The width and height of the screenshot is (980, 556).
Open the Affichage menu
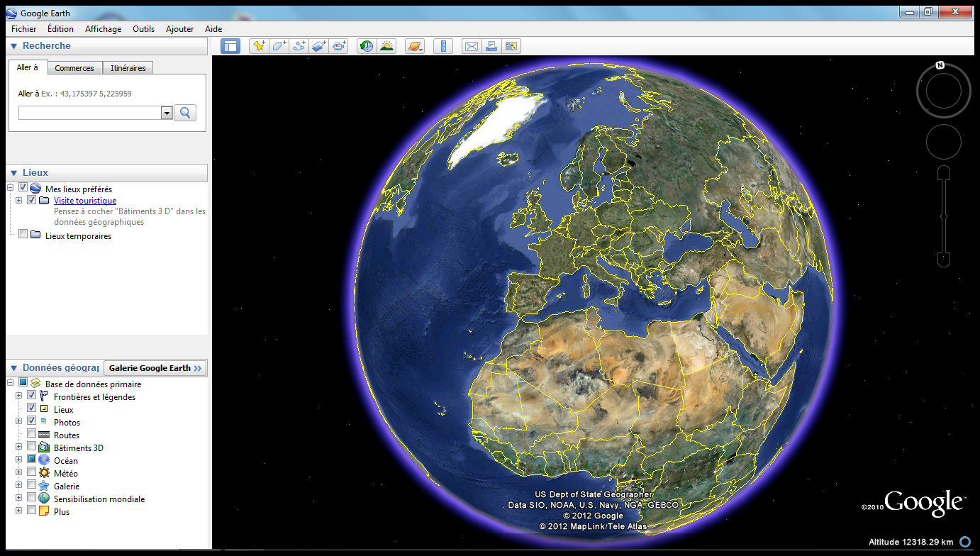(x=103, y=29)
